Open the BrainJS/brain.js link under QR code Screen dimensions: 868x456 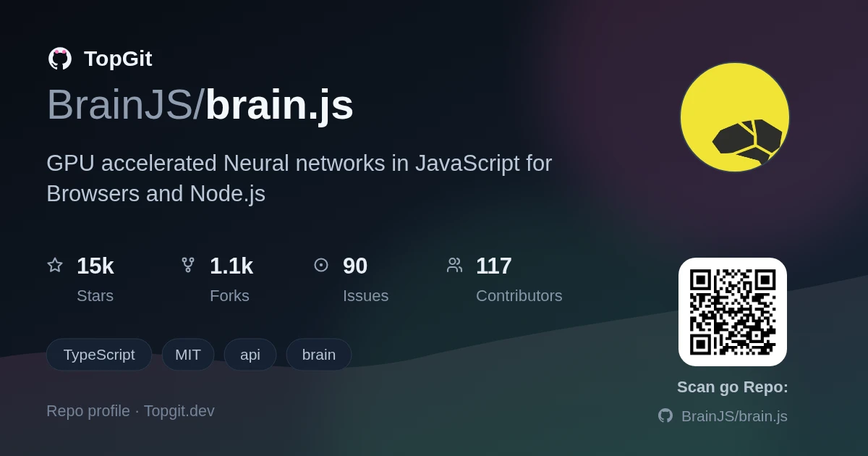click(x=734, y=416)
